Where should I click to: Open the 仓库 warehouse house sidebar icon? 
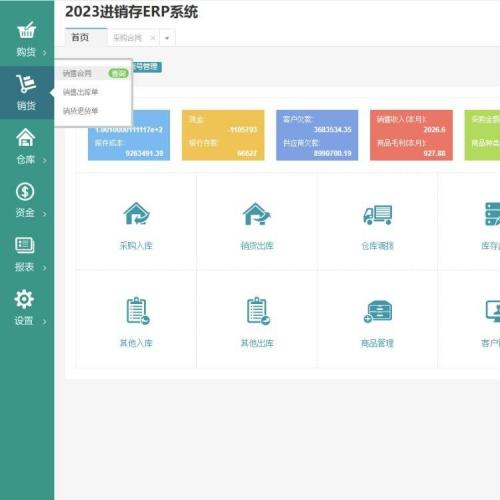click(x=26, y=137)
